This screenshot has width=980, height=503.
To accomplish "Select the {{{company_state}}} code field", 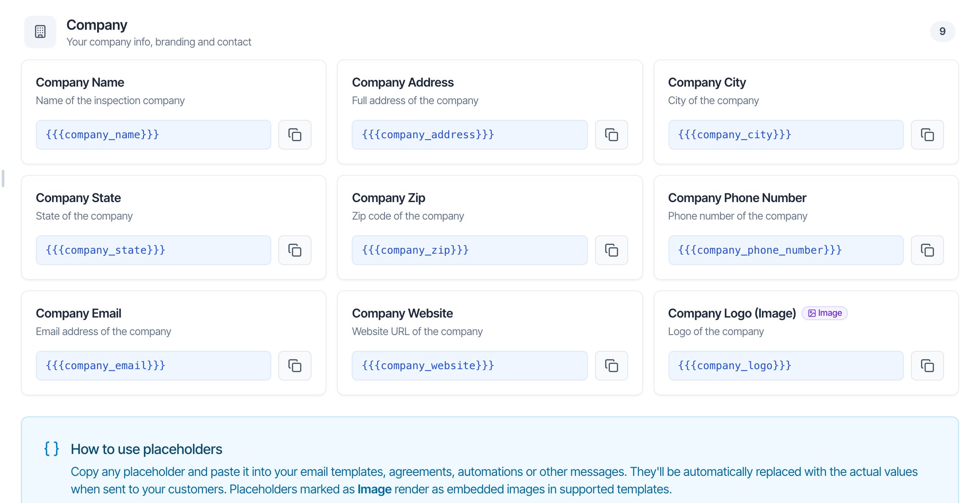I will point(154,250).
